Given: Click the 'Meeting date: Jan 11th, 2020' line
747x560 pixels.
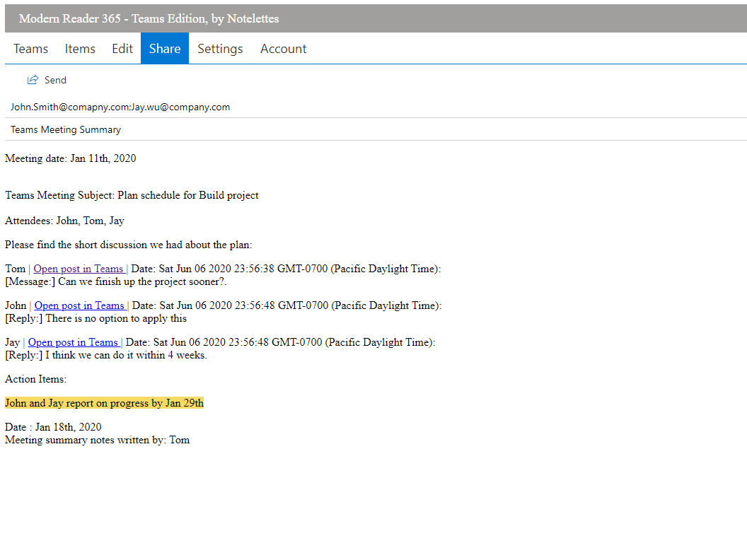Looking at the screenshot, I should pos(71,158).
